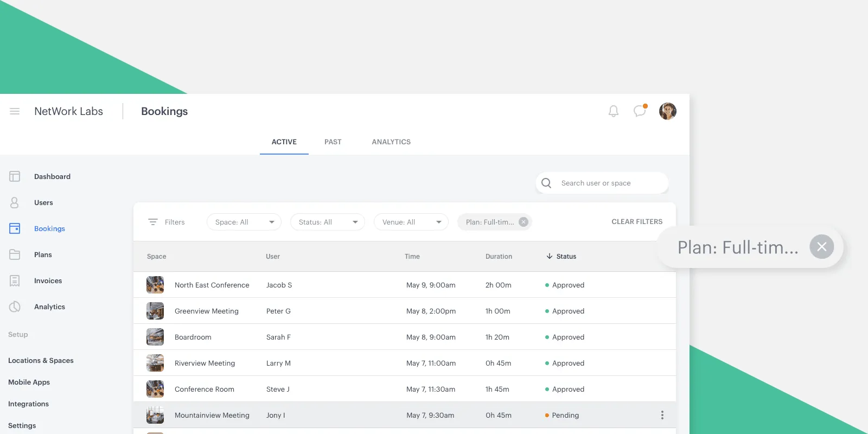Remove the Plan: Full-tim filter chip
Screen dimensions: 868x434
[524, 222]
